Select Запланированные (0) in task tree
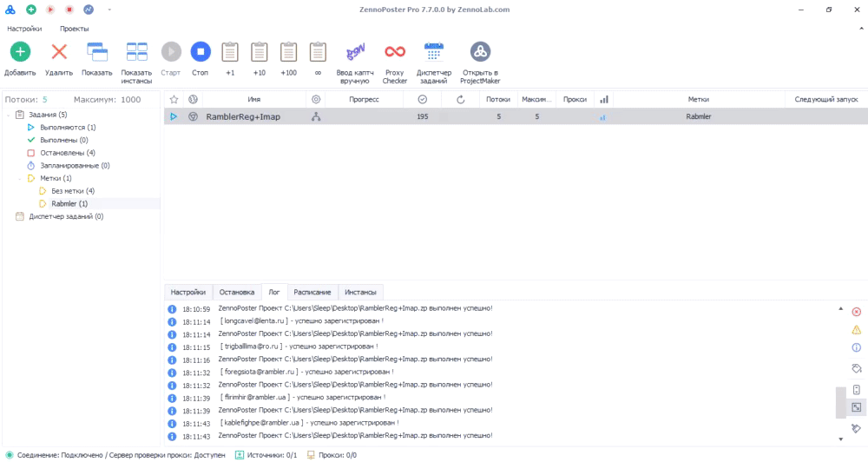Image resolution: width=868 pixels, height=462 pixels. click(x=75, y=166)
